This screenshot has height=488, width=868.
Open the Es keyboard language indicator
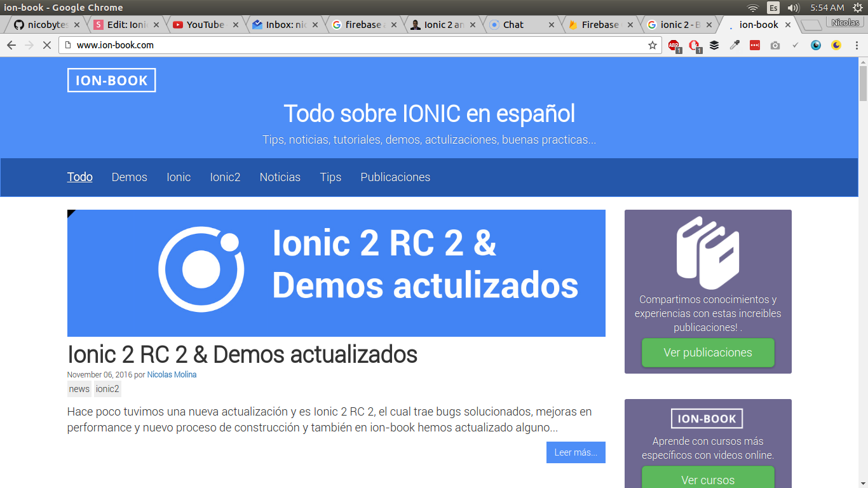[773, 8]
